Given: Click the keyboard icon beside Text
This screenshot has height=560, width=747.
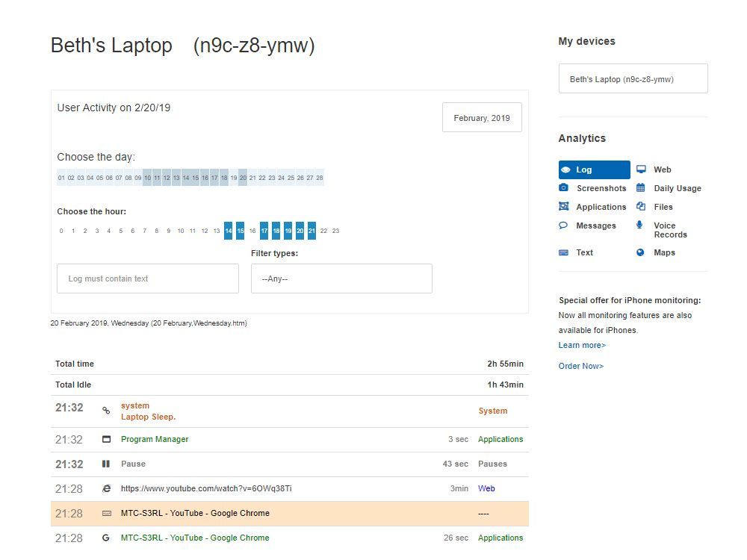Looking at the screenshot, I should tap(563, 252).
